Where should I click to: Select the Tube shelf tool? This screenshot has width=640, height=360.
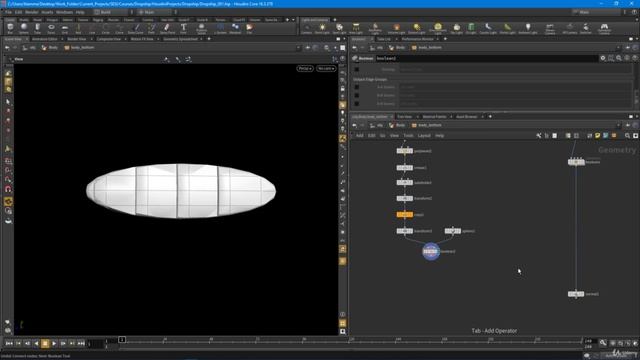pyautogui.click(x=37, y=29)
